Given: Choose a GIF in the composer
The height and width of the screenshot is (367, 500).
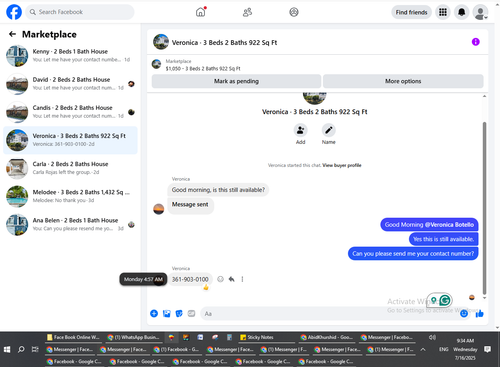Looking at the screenshot, I should pyautogui.click(x=191, y=313).
